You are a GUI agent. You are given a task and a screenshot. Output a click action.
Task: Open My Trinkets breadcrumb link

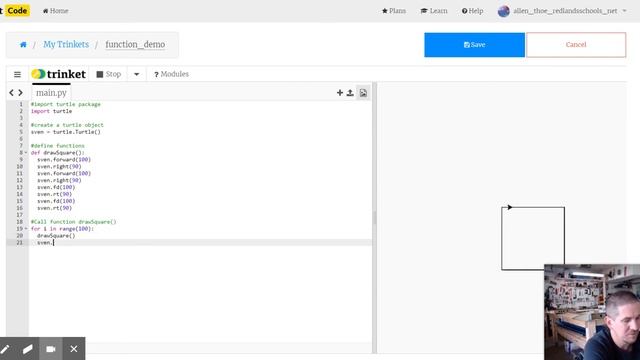click(66, 44)
